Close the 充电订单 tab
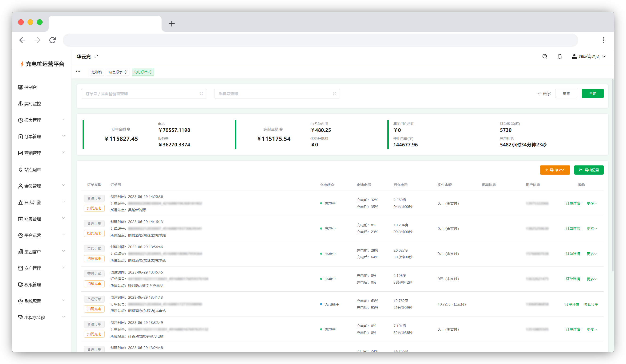 tap(151, 72)
